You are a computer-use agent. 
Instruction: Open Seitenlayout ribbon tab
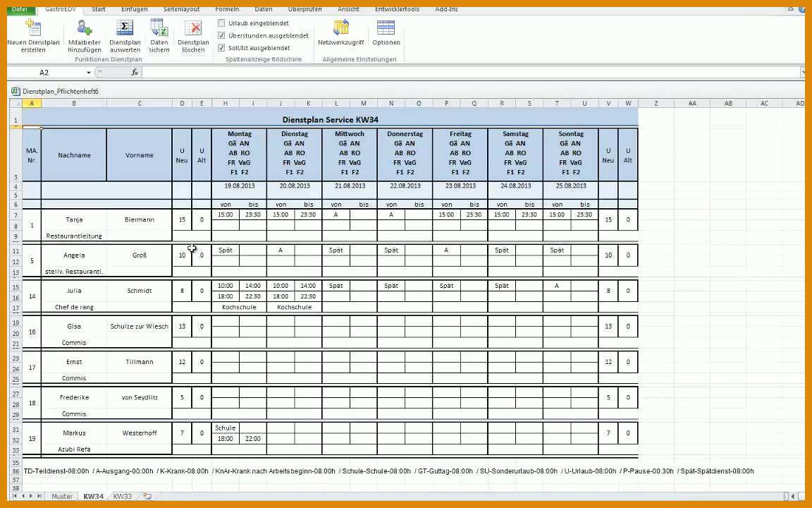[181, 9]
